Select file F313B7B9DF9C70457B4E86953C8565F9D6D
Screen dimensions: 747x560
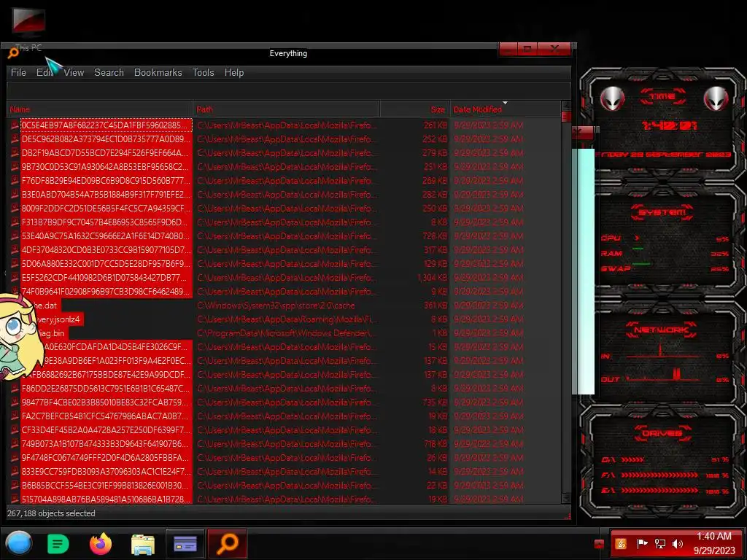(107, 222)
